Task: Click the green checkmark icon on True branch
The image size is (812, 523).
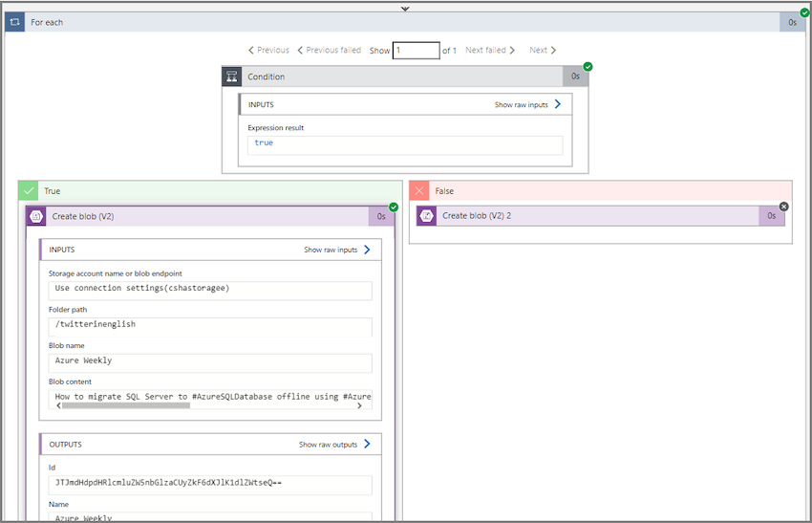Action: tap(29, 191)
